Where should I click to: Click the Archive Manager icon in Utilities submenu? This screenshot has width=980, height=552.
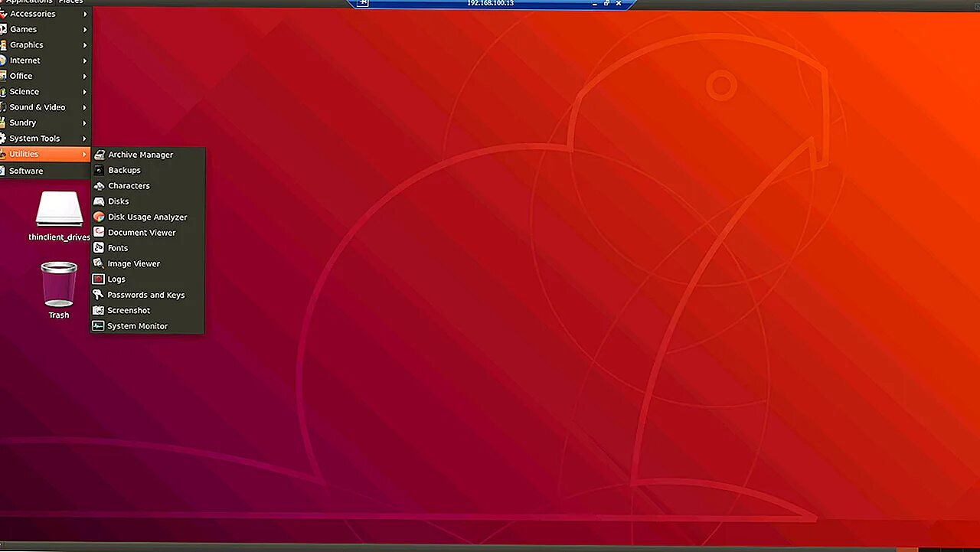point(99,155)
